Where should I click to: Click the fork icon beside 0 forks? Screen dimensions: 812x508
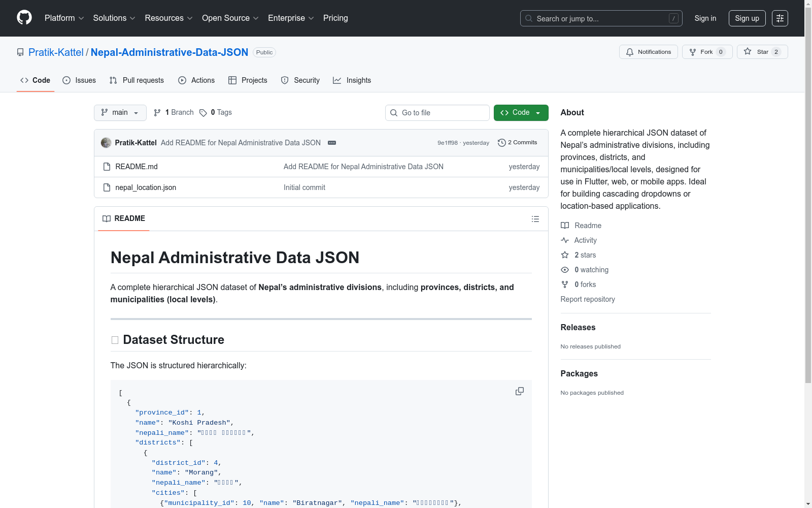tap(565, 284)
